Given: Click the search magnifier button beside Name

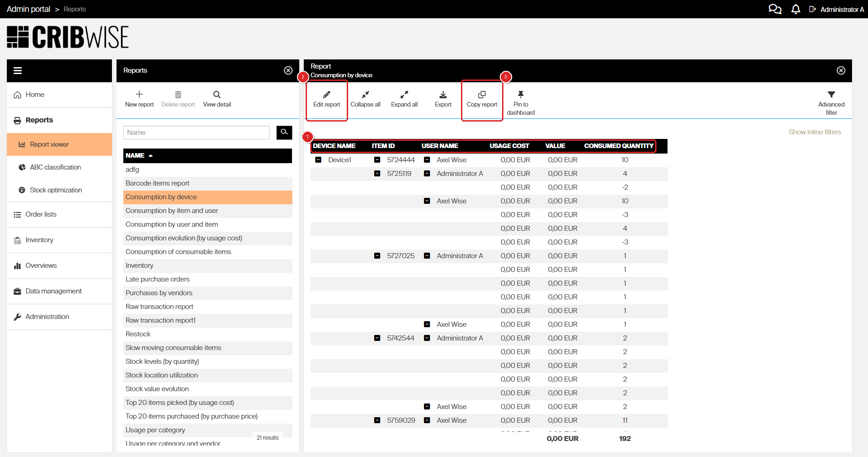Looking at the screenshot, I should click(x=284, y=133).
